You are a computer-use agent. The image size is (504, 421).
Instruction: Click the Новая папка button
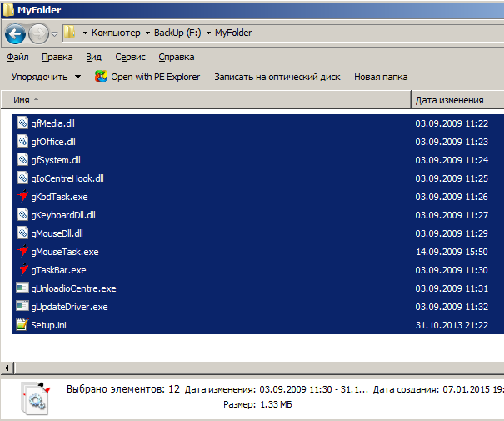pyautogui.click(x=381, y=77)
